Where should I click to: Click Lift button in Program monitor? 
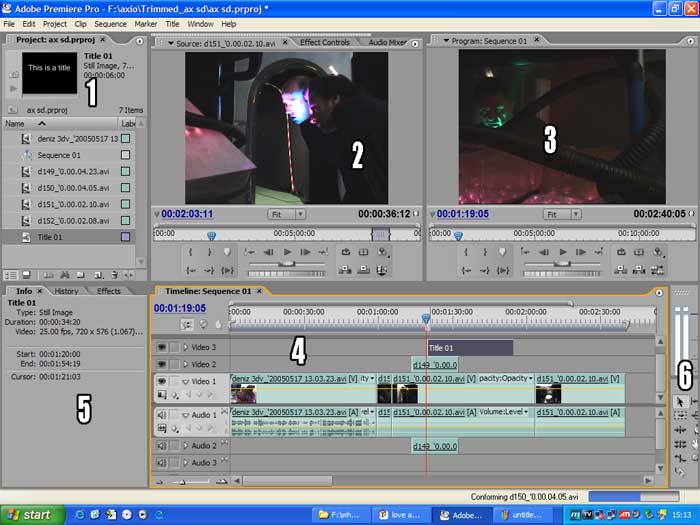[x=621, y=270]
